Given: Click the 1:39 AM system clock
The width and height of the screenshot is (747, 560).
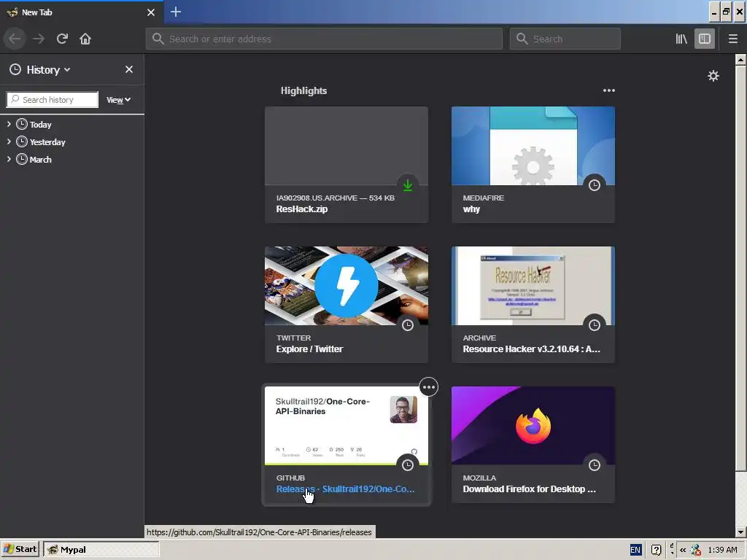Looking at the screenshot, I should pos(722,550).
